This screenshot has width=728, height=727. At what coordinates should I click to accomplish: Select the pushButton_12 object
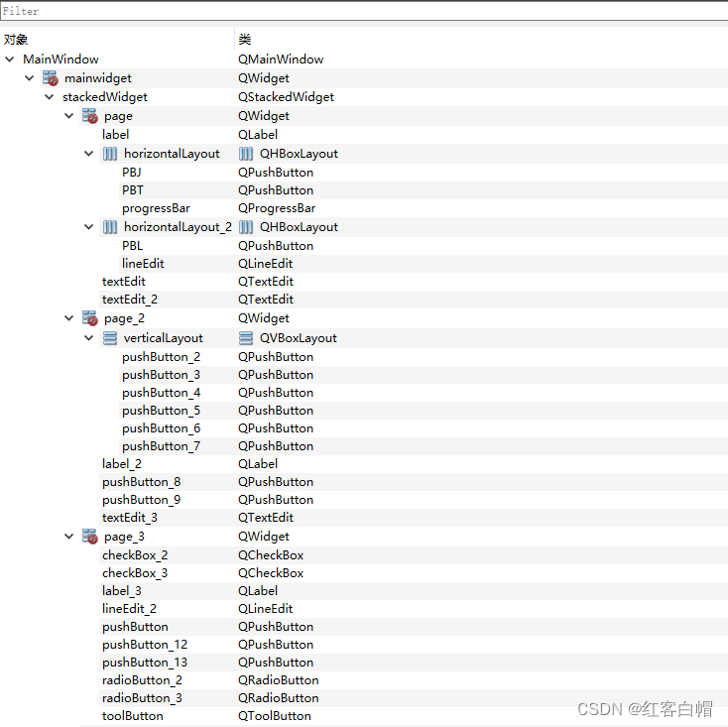click(145, 645)
